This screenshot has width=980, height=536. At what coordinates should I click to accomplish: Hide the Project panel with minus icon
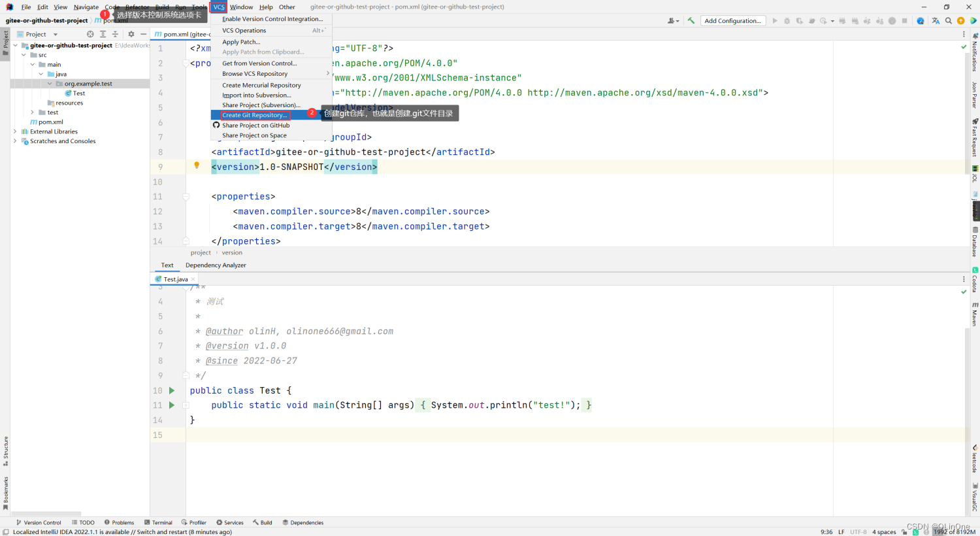click(143, 34)
